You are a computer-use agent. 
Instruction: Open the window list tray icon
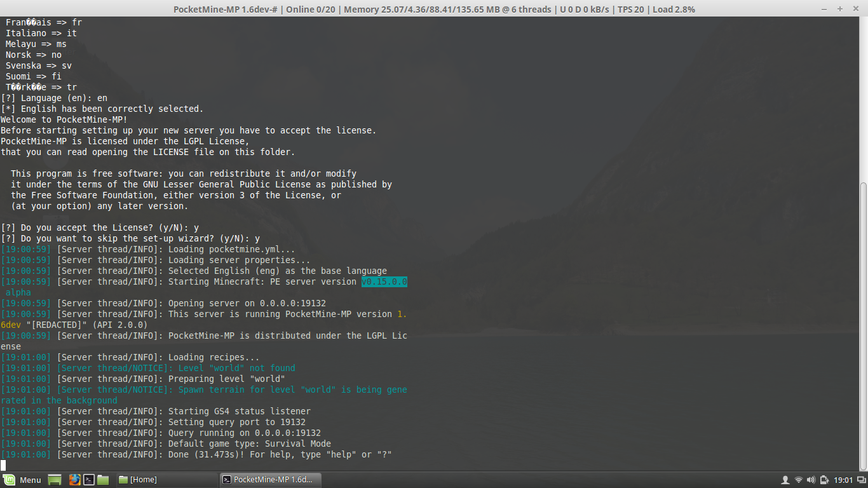[860, 480]
